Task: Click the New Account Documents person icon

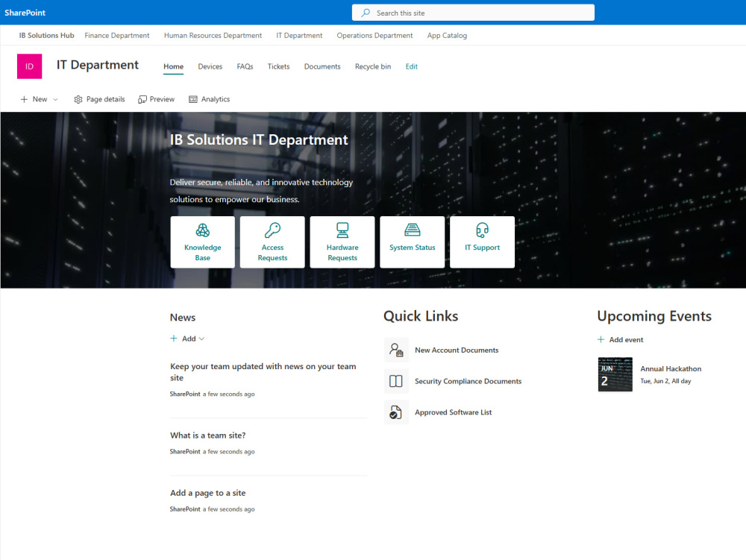Action: coord(396,350)
